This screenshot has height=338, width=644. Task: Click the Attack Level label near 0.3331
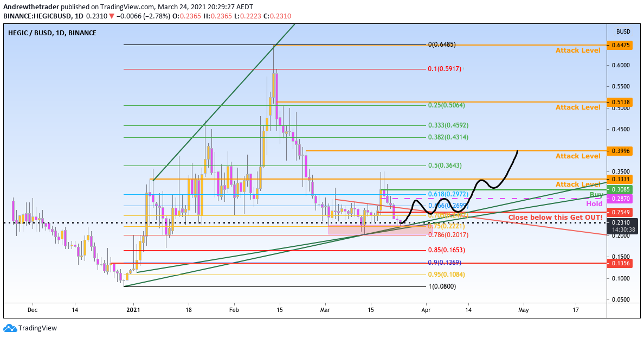[x=578, y=184]
